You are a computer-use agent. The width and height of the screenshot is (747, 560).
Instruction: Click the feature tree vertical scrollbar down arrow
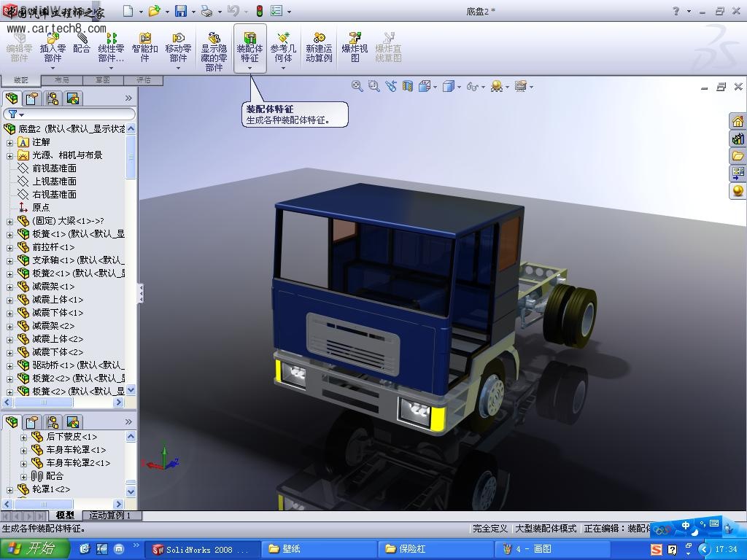[131, 390]
